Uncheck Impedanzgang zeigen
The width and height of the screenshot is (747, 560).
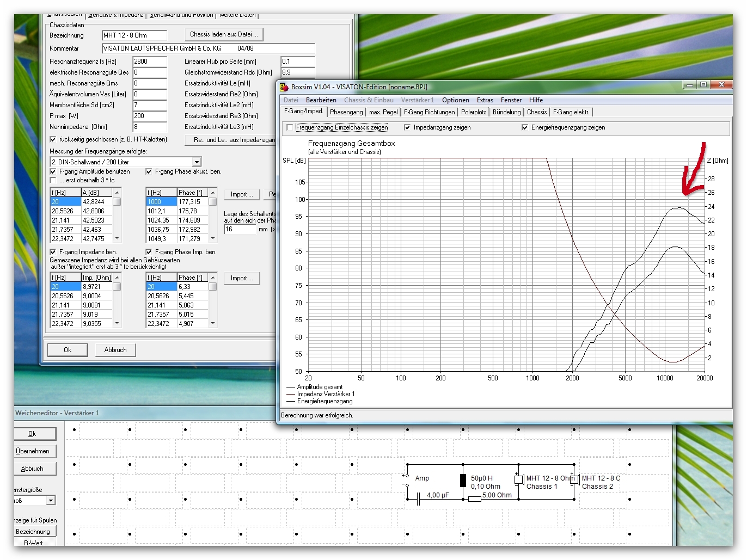(x=407, y=127)
